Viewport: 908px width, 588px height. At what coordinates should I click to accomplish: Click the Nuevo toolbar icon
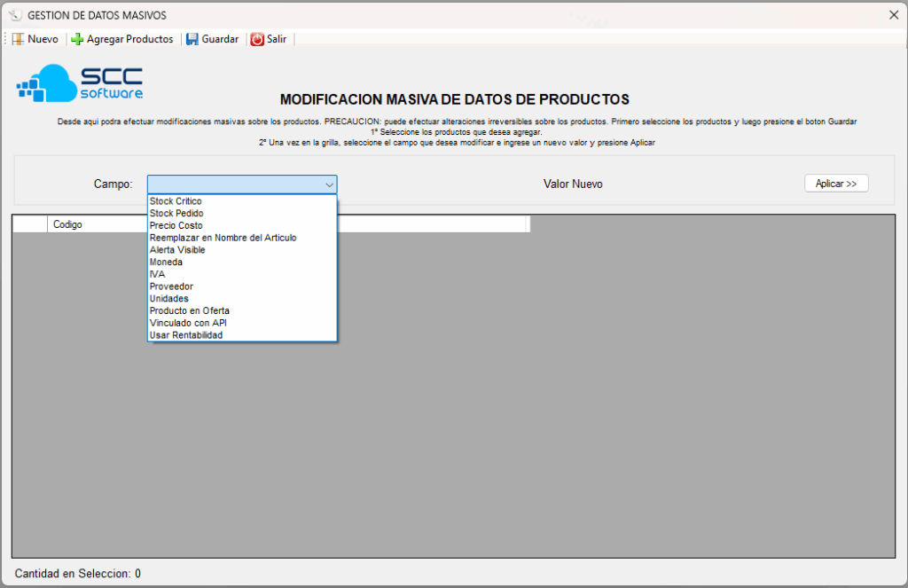point(18,39)
